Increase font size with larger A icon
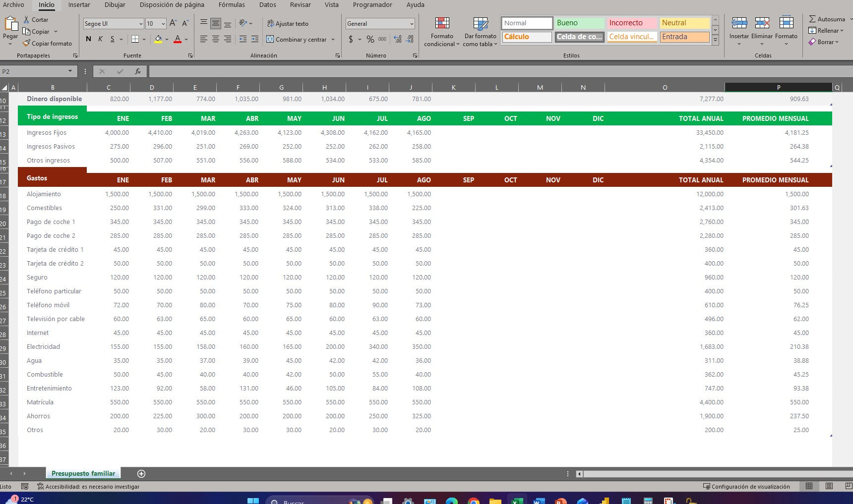 (173, 23)
